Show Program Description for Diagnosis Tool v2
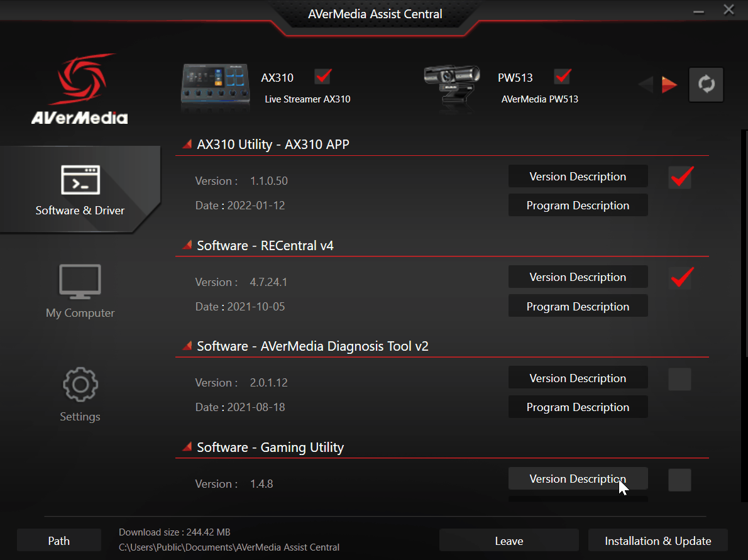Image resolution: width=748 pixels, height=560 pixels. pyautogui.click(x=578, y=407)
